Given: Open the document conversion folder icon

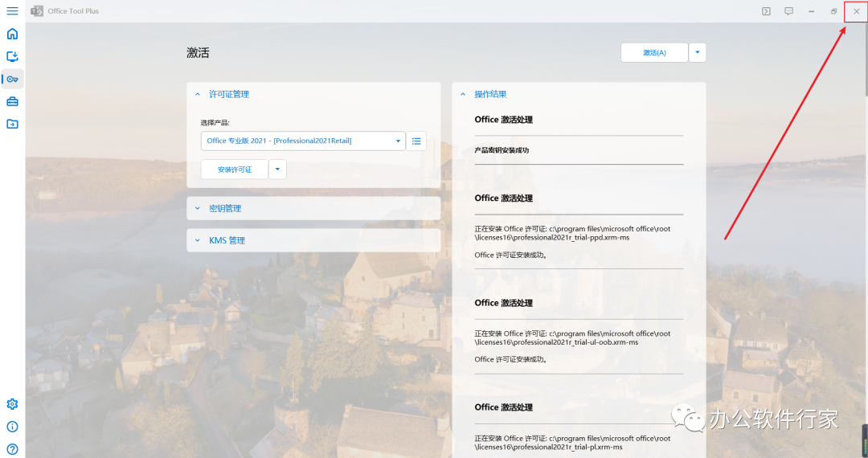Looking at the screenshot, I should pyautogui.click(x=12, y=124).
